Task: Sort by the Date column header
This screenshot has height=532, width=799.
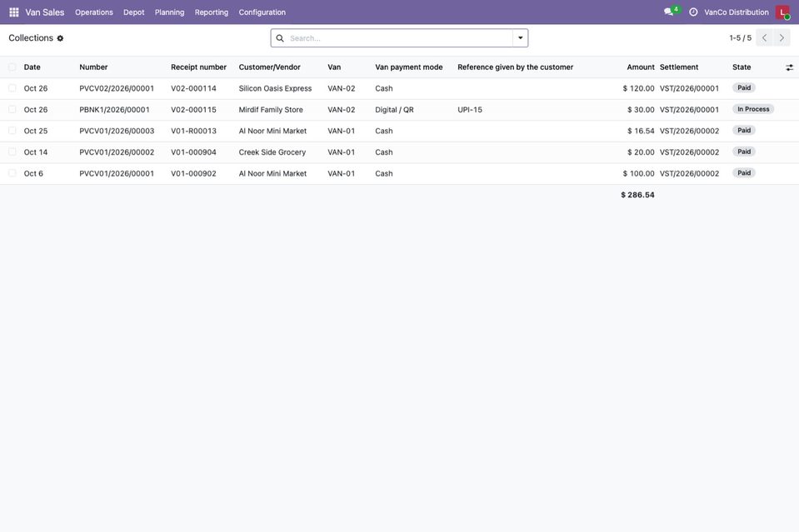Action: (x=32, y=67)
